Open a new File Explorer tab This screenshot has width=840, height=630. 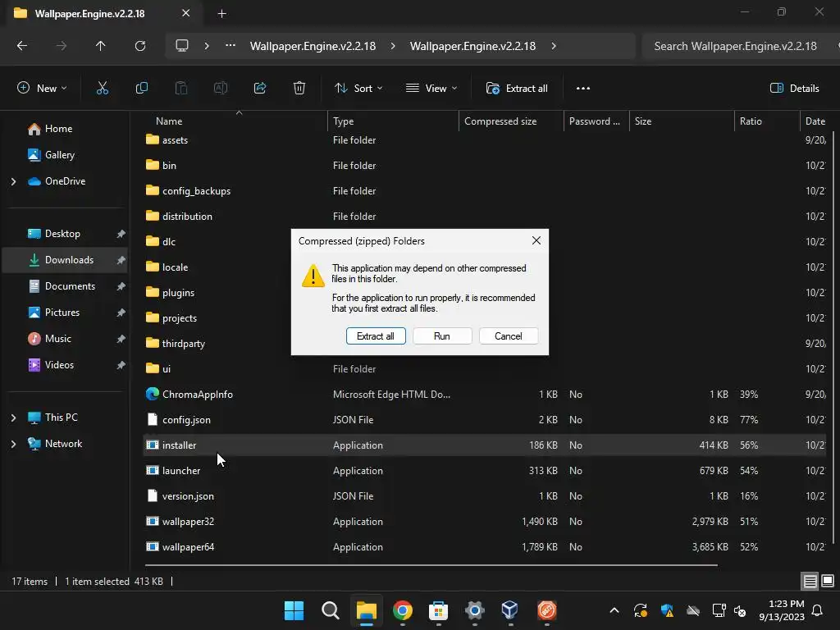point(221,14)
